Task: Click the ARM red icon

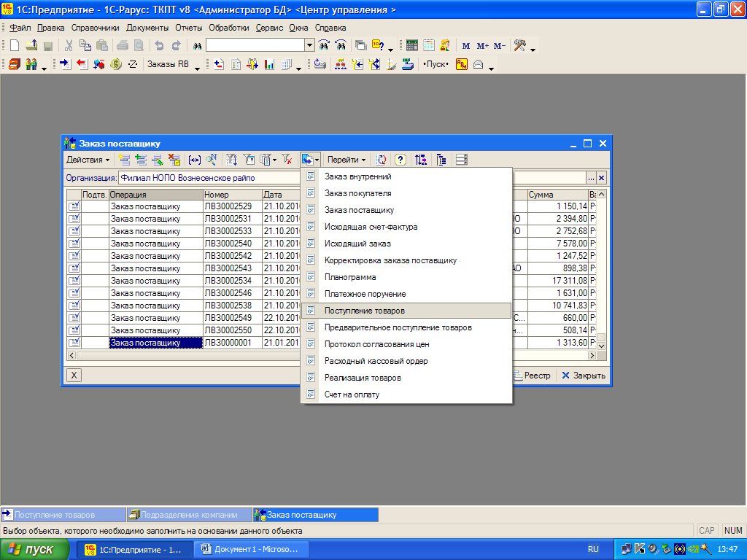Action: pyautogui.click(x=462, y=64)
